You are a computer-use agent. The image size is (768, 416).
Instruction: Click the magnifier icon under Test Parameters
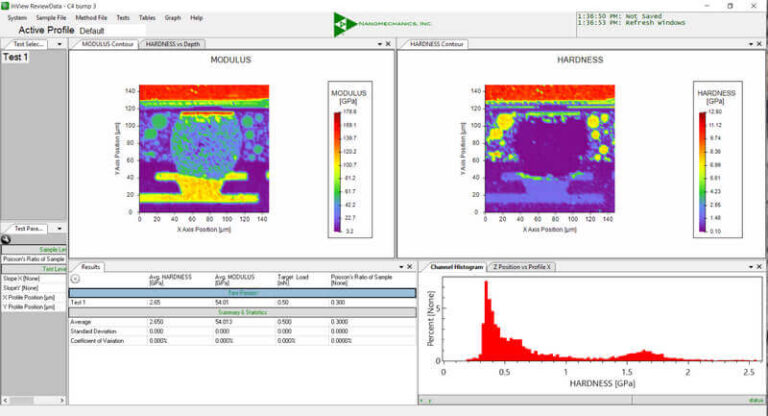pos(6,239)
